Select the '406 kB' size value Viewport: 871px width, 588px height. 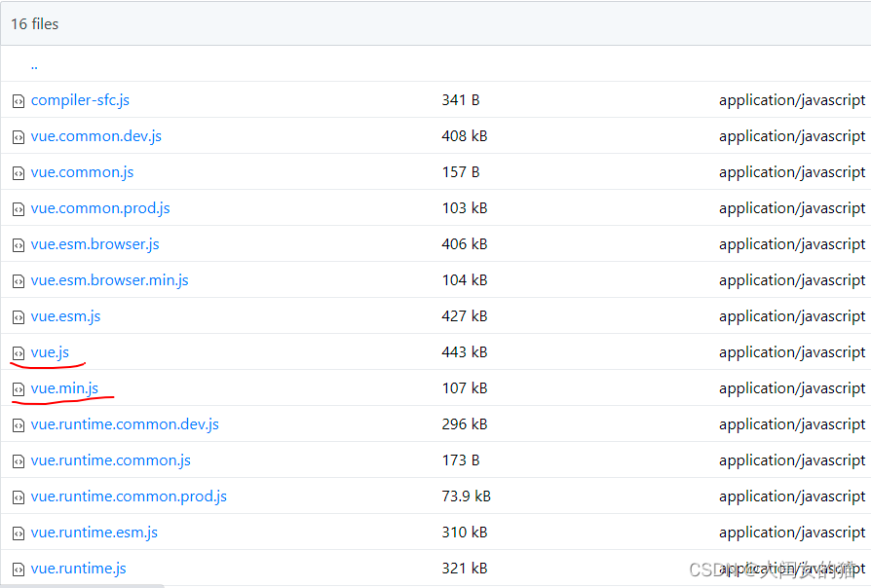(465, 244)
